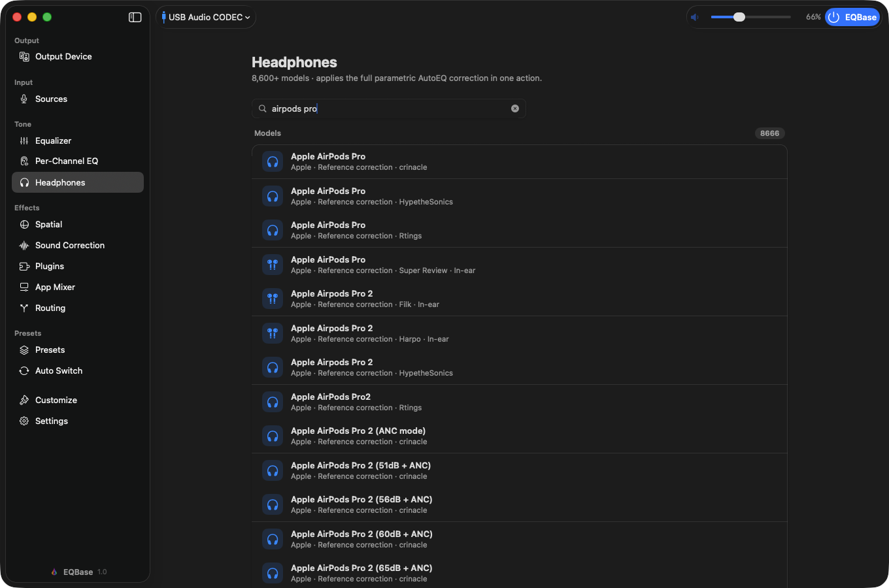Select Apple AirPods Pro Rtings correction

tap(520, 231)
